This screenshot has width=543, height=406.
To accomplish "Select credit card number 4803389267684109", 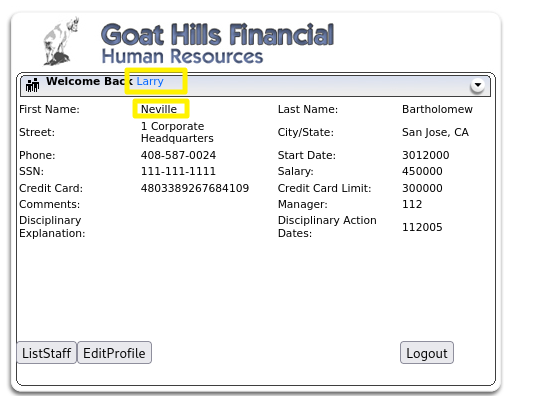I will 195,188.
